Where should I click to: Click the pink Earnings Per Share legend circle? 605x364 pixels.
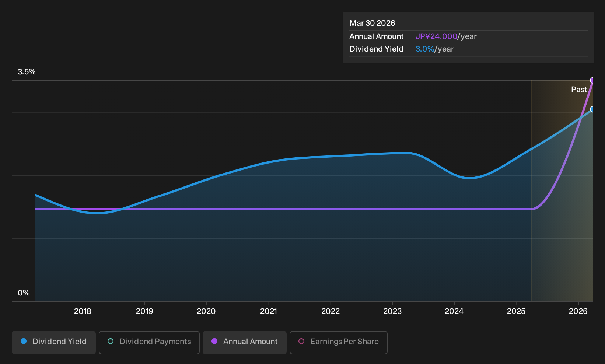click(x=301, y=341)
